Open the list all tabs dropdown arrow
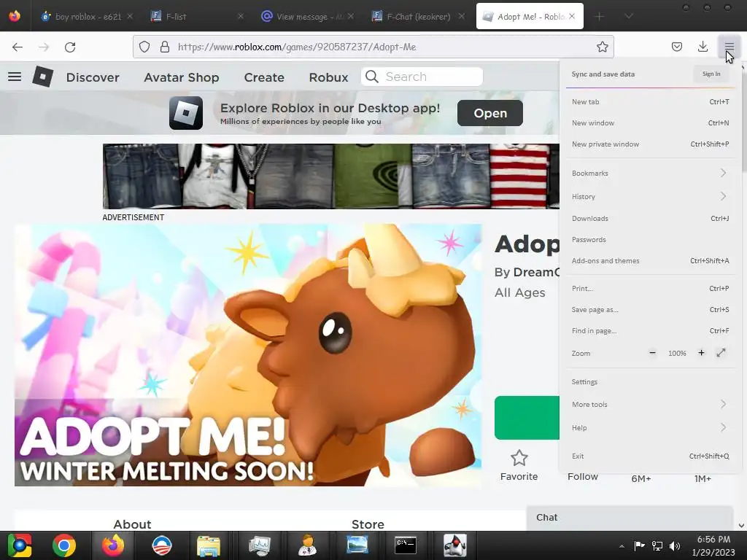The width and height of the screenshot is (747, 560). pos(629,16)
